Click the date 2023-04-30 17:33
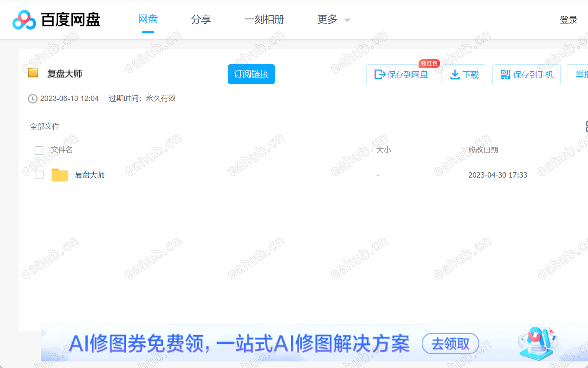The width and height of the screenshot is (588, 368). point(498,175)
